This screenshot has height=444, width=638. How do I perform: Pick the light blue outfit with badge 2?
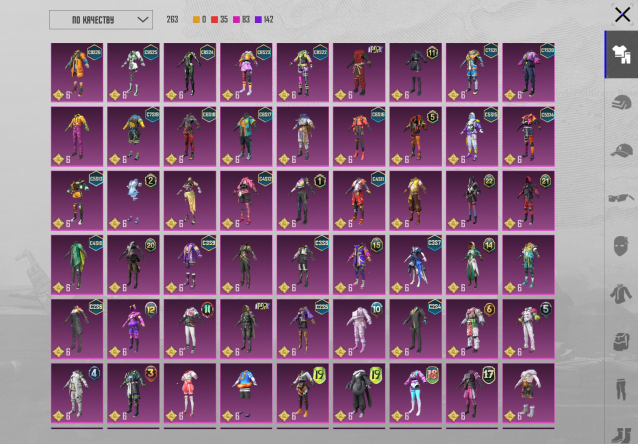133,200
